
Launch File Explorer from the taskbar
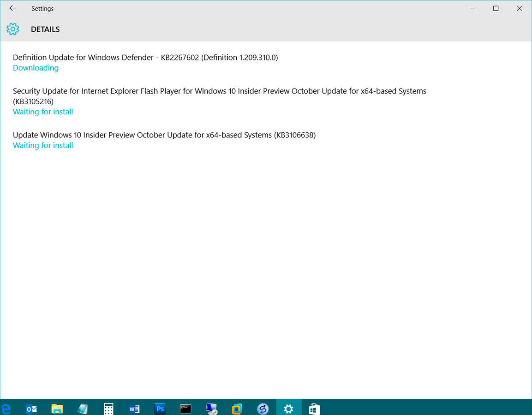tap(57, 409)
